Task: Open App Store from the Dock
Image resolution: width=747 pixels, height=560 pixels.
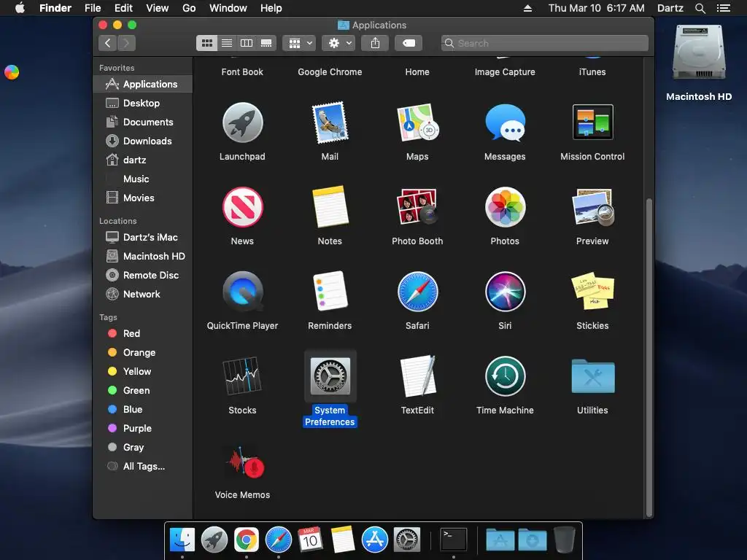Action: click(x=374, y=540)
